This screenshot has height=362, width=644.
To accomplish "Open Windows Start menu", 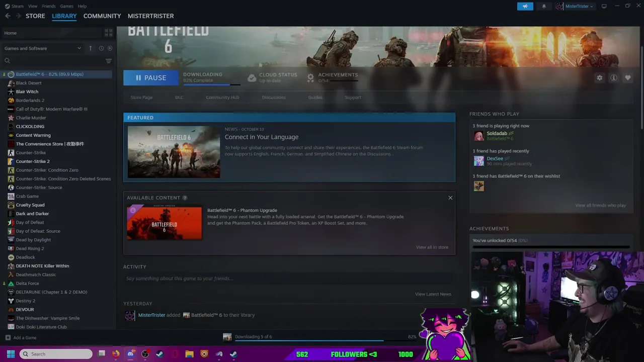I will 11,354.
